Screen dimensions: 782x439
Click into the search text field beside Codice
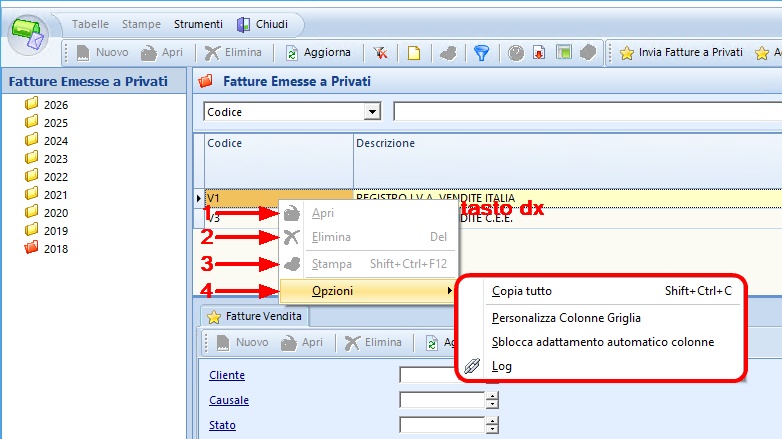pos(587,112)
